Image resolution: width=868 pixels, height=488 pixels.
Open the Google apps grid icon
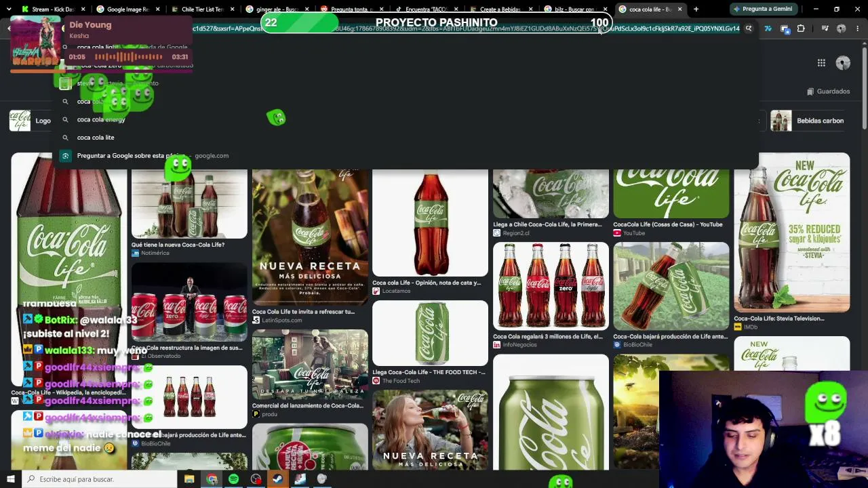click(x=821, y=63)
